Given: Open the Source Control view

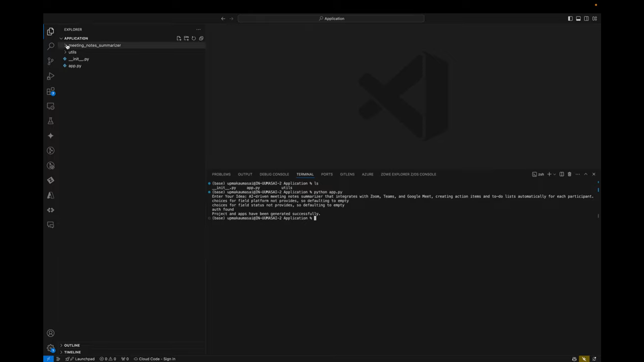Looking at the screenshot, I should pyautogui.click(x=51, y=61).
